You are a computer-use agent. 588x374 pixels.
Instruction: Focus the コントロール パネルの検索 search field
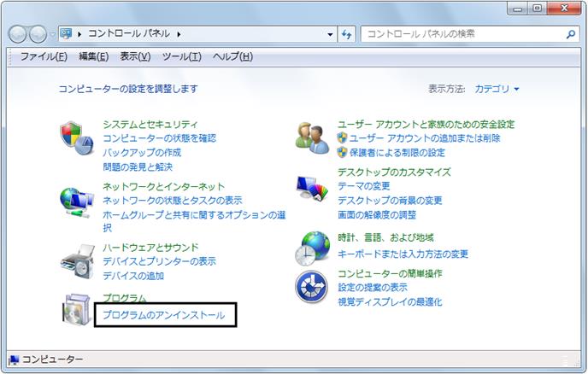(463, 34)
